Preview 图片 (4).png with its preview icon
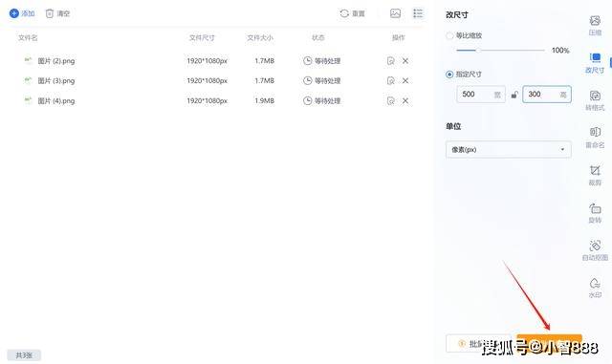The height and width of the screenshot is (364, 612). point(391,101)
